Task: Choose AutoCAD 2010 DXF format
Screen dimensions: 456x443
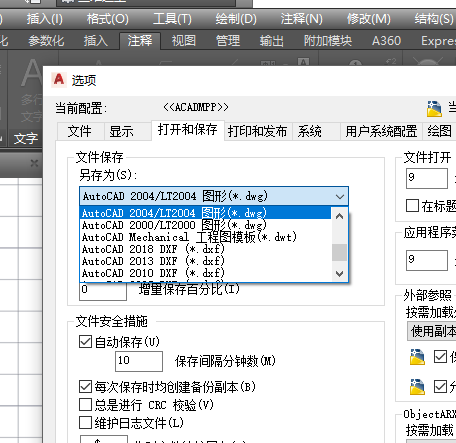Action: click(205, 273)
